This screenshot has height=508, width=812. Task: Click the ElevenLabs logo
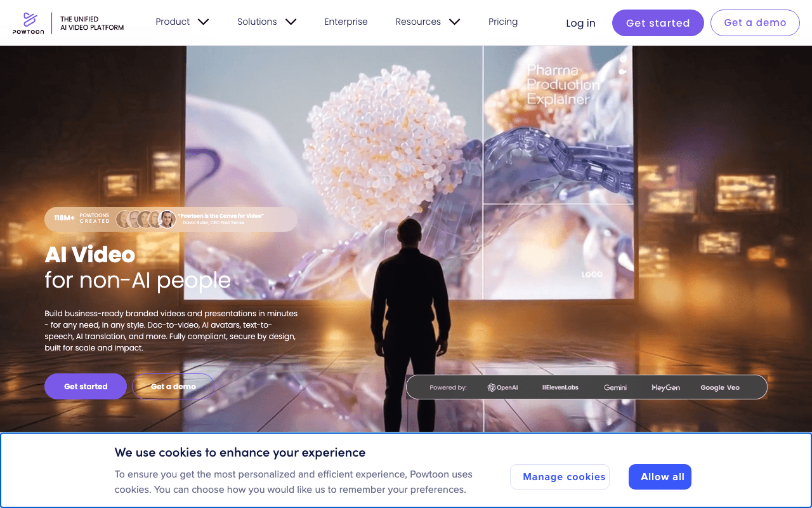pos(560,387)
